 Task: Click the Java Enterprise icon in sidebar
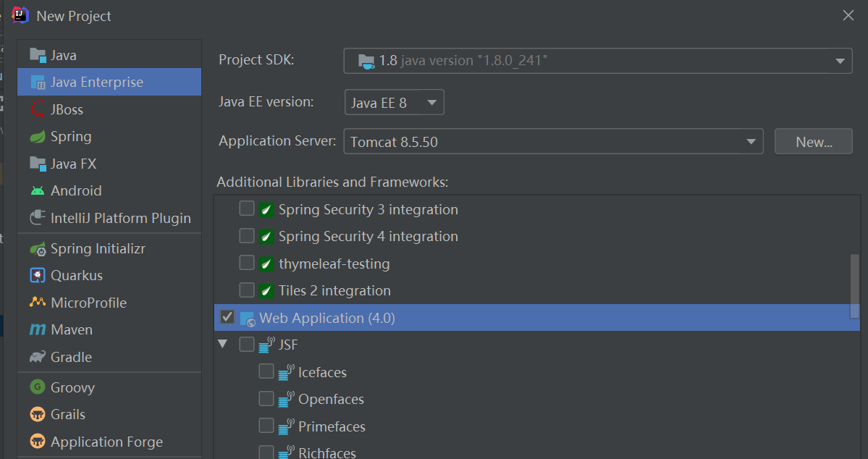[38, 83]
